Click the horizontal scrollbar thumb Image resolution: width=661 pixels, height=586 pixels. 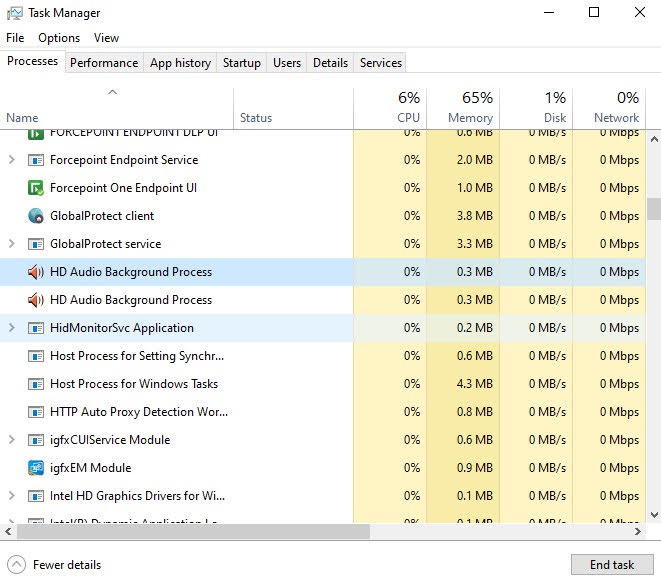(193, 532)
